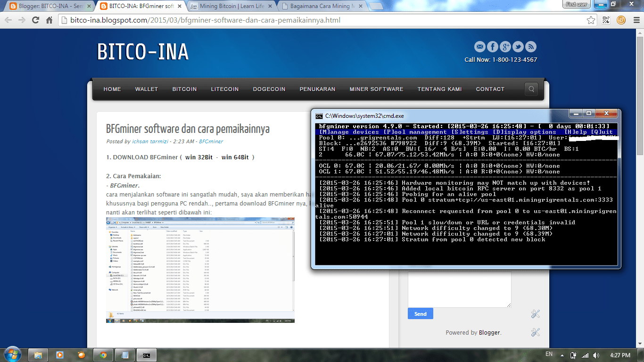Open the BFCminer label link
Screen dimensions: 644x362
[x=211, y=141]
